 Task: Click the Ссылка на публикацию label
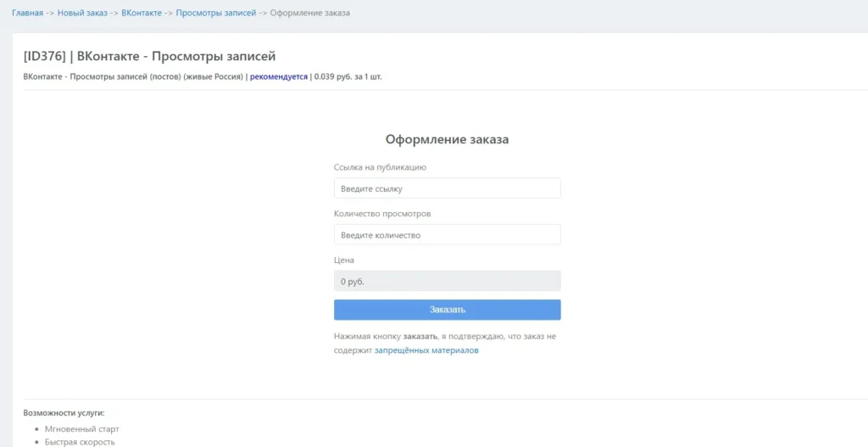[x=381, y=167]
